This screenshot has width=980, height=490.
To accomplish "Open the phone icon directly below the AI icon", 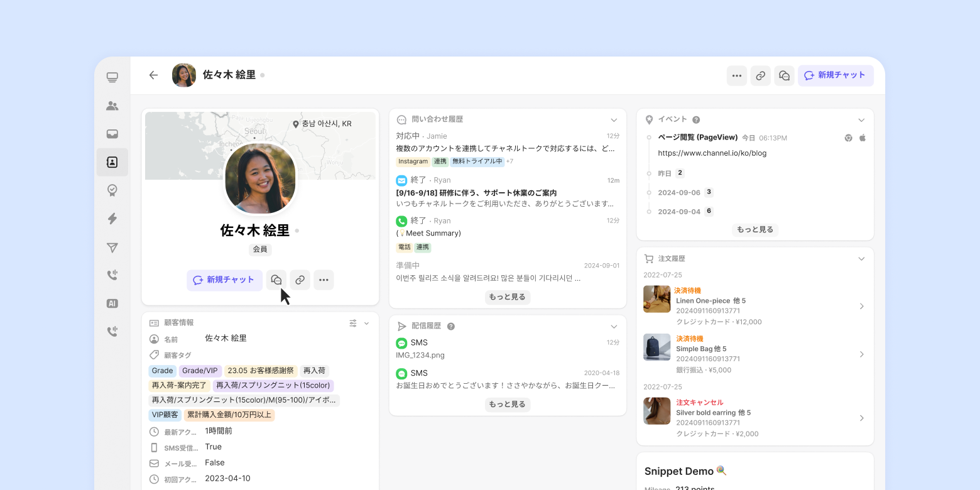I will pyautogui.click(x=112, y=332).
